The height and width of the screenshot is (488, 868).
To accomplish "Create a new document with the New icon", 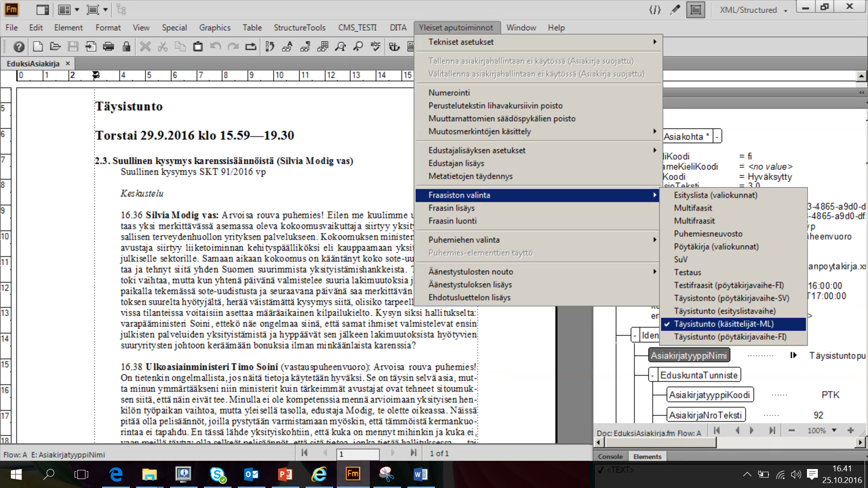I will 38,47.
